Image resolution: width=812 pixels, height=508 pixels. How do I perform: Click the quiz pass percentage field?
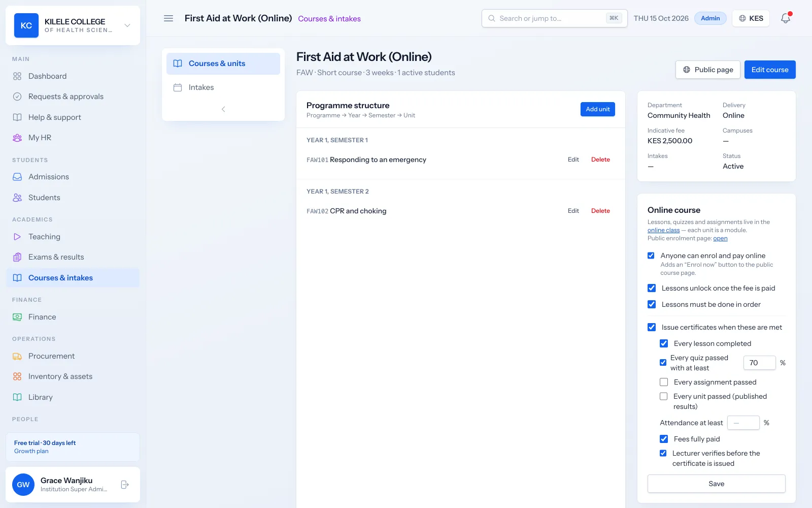click(760, 363)
